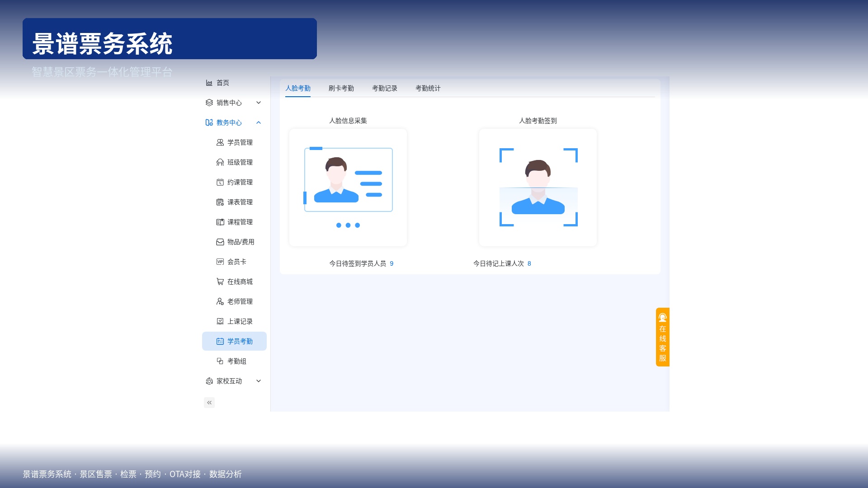Viewport: 868px width, 488px height.
Task: Click the 在线客服 headset icon
Action: point(662,318)
